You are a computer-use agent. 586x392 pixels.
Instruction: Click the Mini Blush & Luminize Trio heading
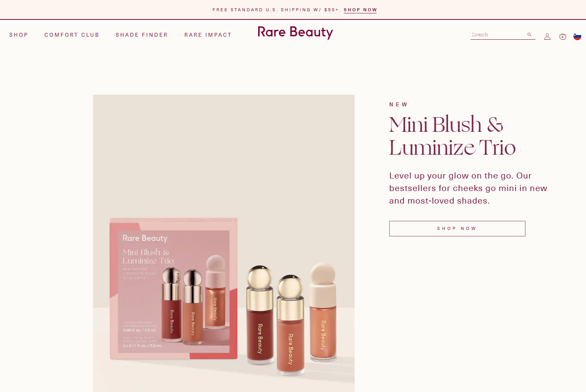452,136
